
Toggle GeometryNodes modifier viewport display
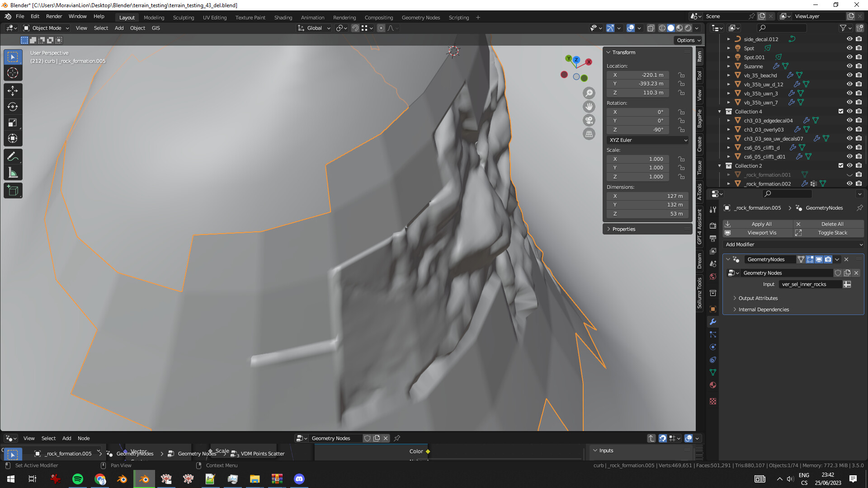tap(819, 259)
